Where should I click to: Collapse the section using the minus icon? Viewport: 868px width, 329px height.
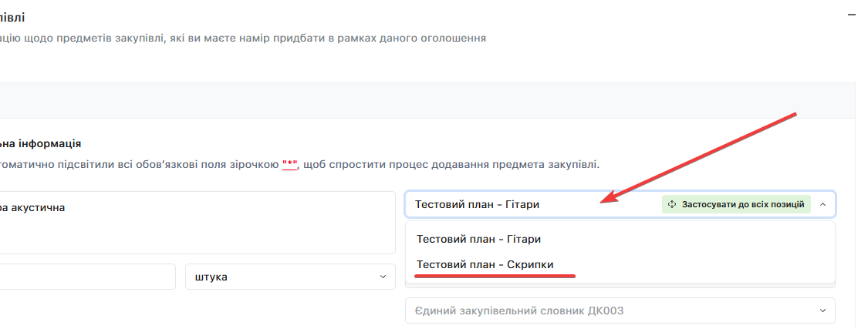tap(852, 15)
